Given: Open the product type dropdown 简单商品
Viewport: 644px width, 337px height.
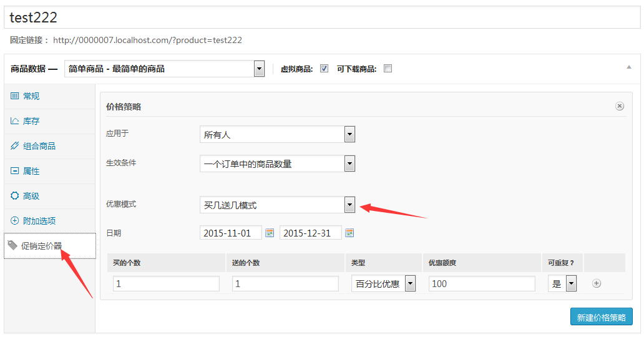Looking at the screenshot, I should (164, 69).
